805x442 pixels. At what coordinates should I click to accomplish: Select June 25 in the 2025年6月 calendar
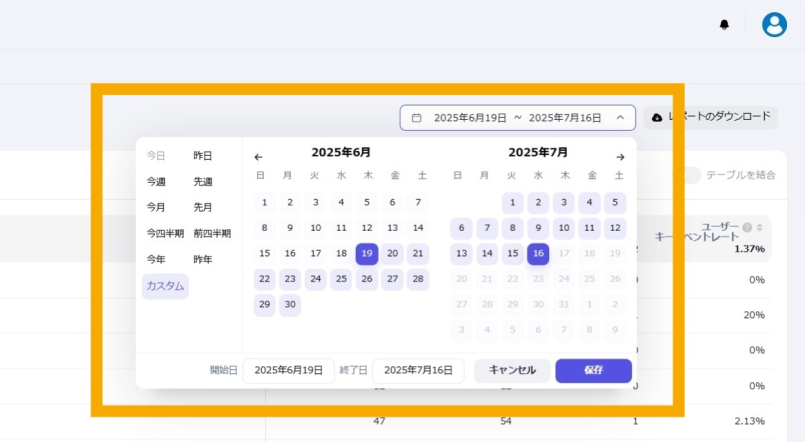341,279
